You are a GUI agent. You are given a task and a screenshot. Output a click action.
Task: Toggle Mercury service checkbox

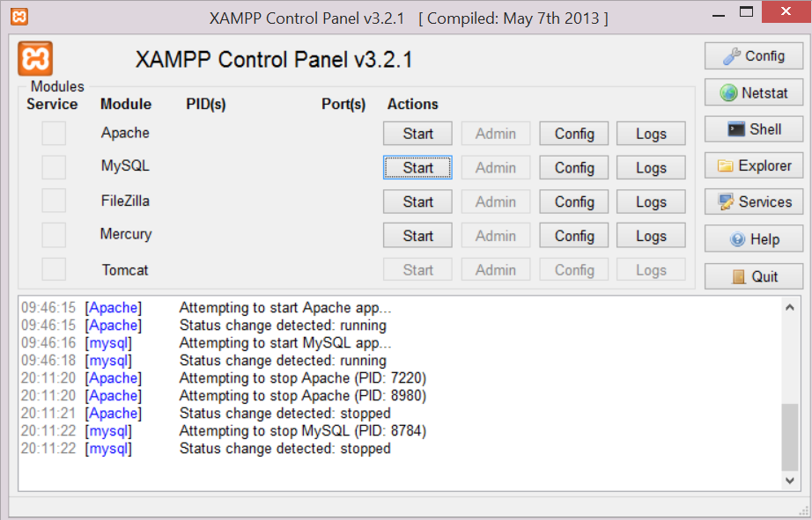[x=54, y=235]
